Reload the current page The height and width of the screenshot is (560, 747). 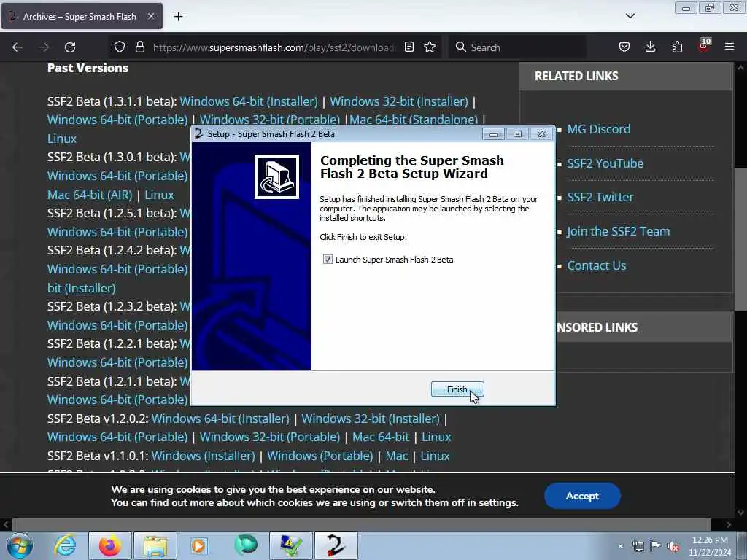(70, 47)
